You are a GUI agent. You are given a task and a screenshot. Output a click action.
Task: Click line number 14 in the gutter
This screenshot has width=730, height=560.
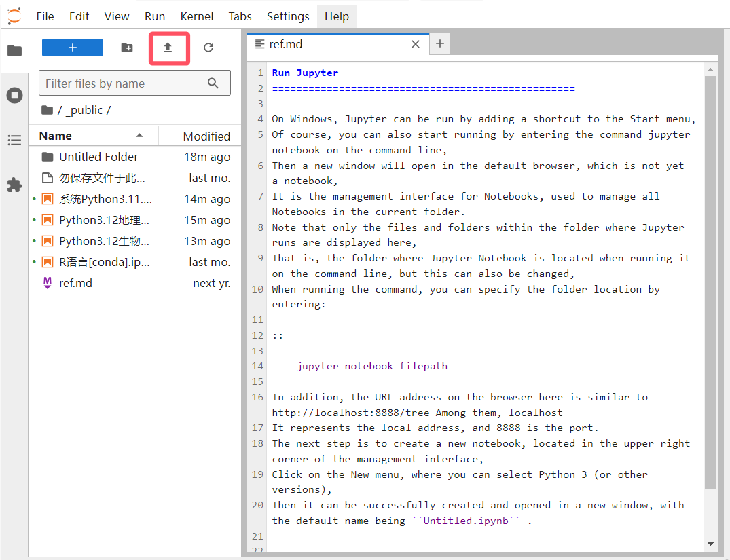click(x=257, y=366)
